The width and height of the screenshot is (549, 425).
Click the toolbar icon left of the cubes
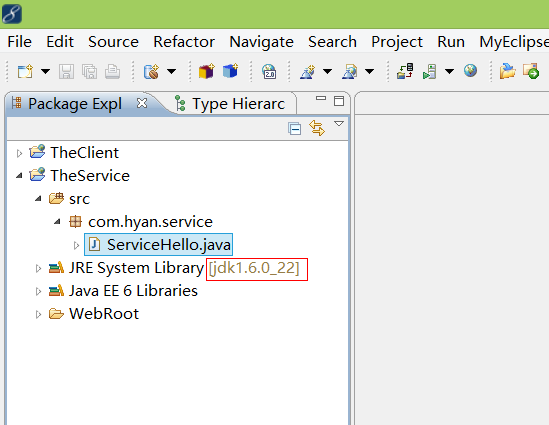(152, 71)
